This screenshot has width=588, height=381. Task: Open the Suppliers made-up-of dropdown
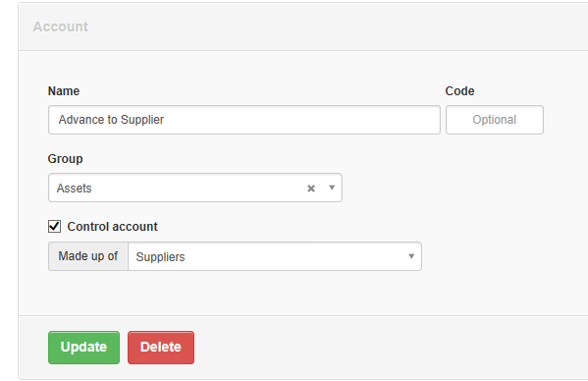[275, 256]
